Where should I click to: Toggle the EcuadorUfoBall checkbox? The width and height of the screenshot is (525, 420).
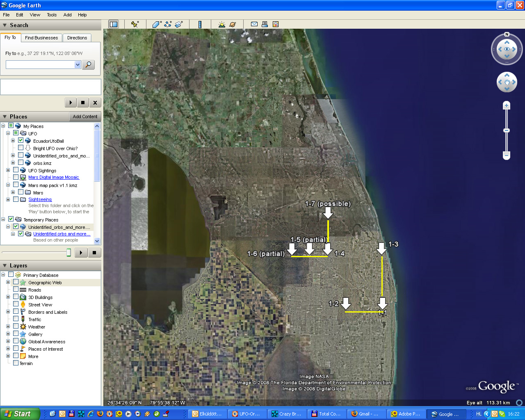21,141
